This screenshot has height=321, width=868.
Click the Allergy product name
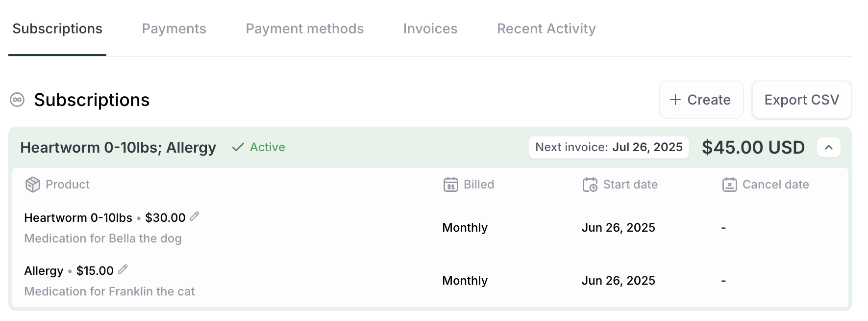(44, 270)
